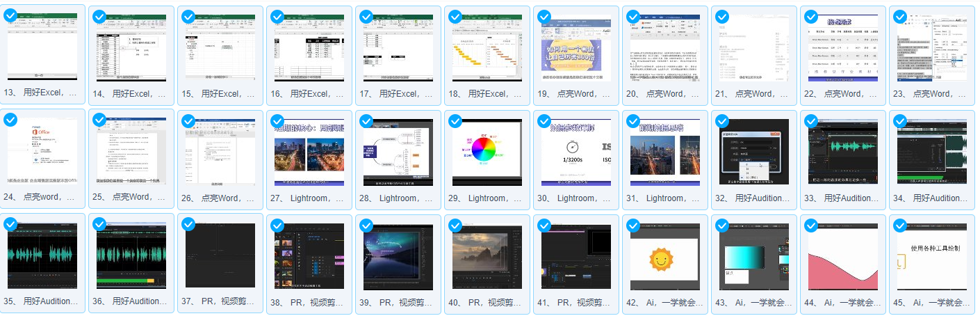
Task: Open the Gantt chart thumbnail of item 18
Action: (487, 47)
